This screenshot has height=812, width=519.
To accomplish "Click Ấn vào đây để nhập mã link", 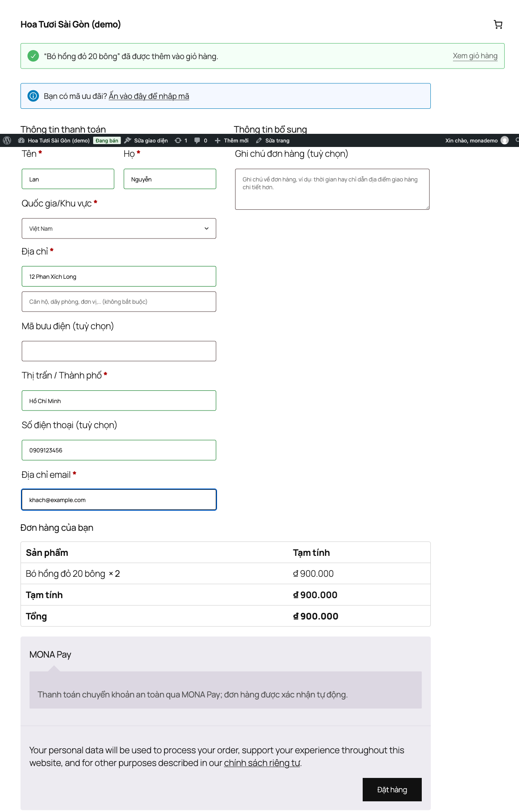I will 149,96.
